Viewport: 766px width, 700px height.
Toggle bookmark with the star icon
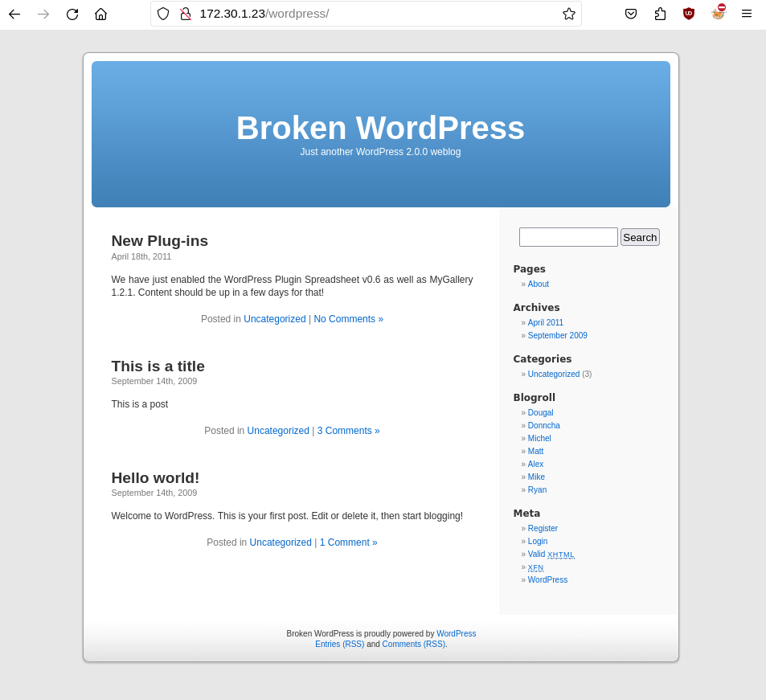568,14
